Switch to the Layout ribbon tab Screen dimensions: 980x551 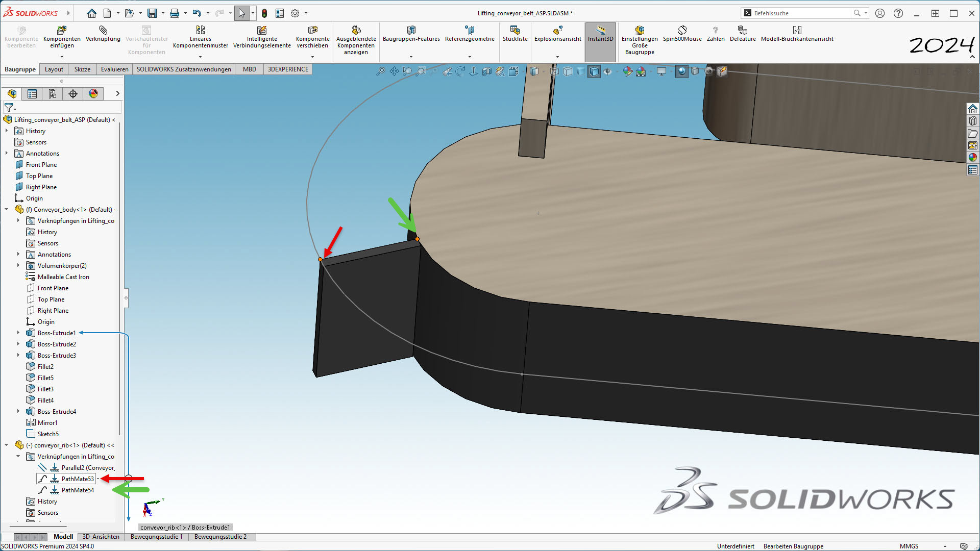54,69
